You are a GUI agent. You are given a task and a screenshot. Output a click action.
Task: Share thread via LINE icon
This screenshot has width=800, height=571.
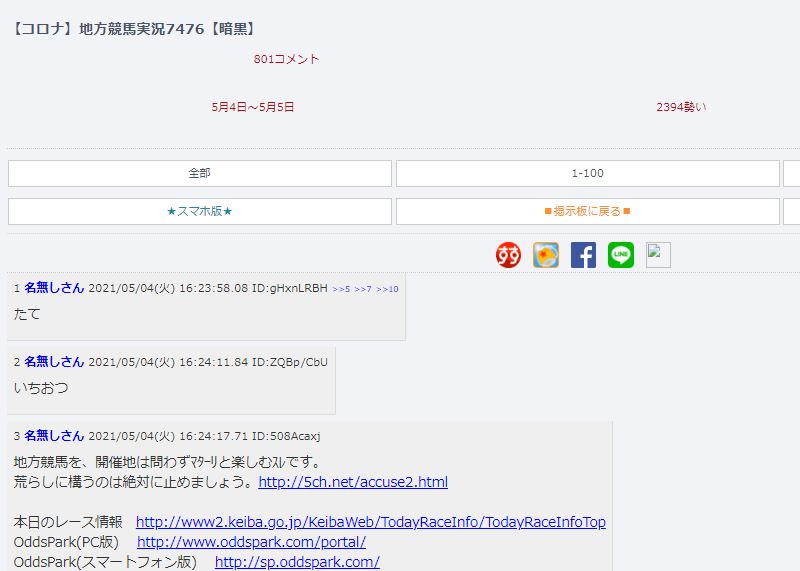[x=621, y=255]
